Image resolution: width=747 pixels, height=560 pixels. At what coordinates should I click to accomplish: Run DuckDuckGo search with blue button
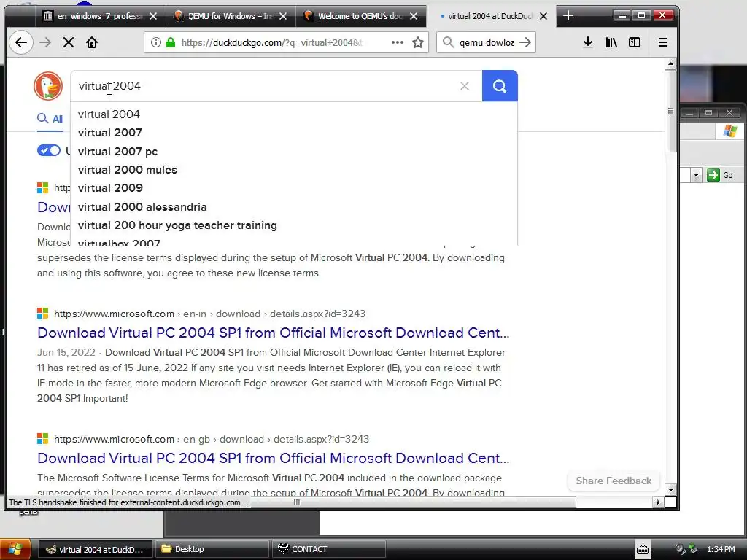[500, 86]
